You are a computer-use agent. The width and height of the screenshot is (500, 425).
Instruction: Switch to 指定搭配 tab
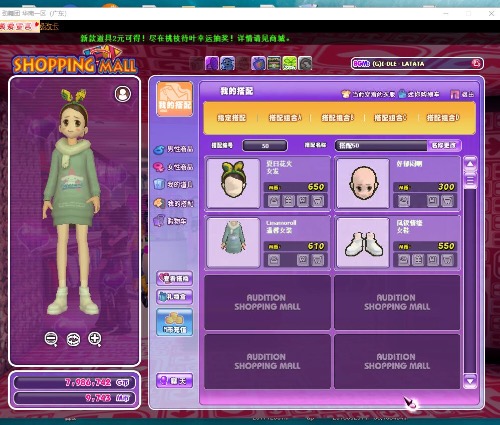point(232,118)
